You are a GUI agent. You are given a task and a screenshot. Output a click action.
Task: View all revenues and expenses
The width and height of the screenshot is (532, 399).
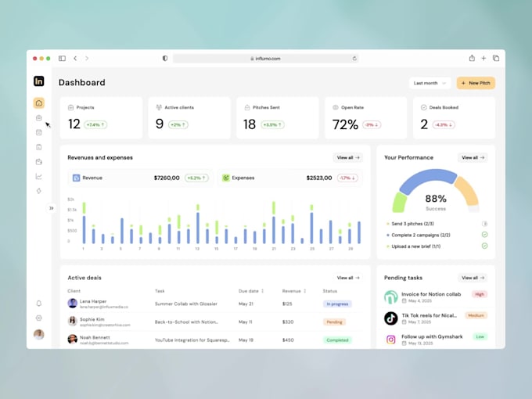[348, 157]
